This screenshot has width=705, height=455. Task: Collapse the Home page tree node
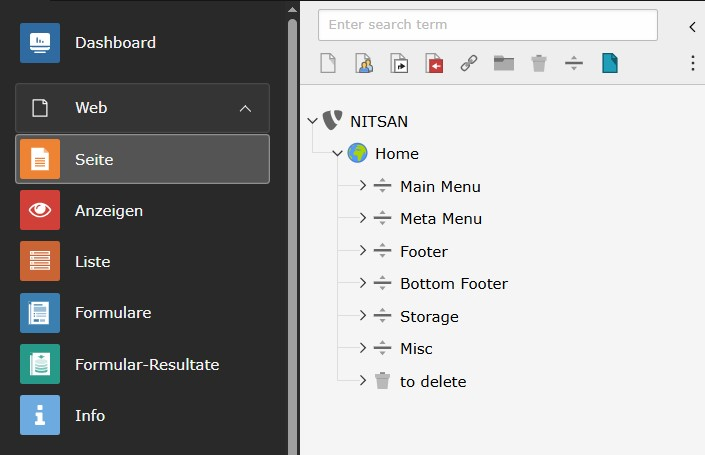[x=337, y=154]
